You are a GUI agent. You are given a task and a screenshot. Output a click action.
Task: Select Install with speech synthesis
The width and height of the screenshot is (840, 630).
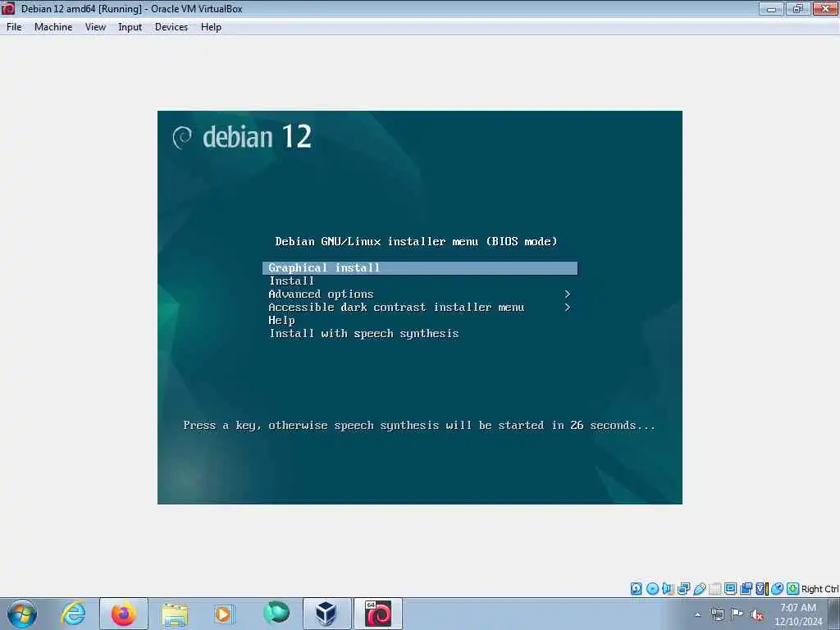point(363,334)
